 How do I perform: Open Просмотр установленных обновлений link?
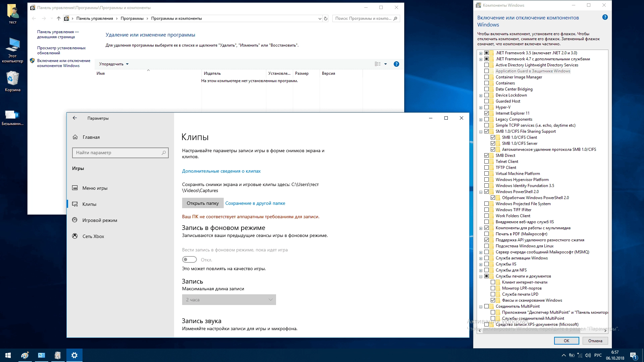61,50
